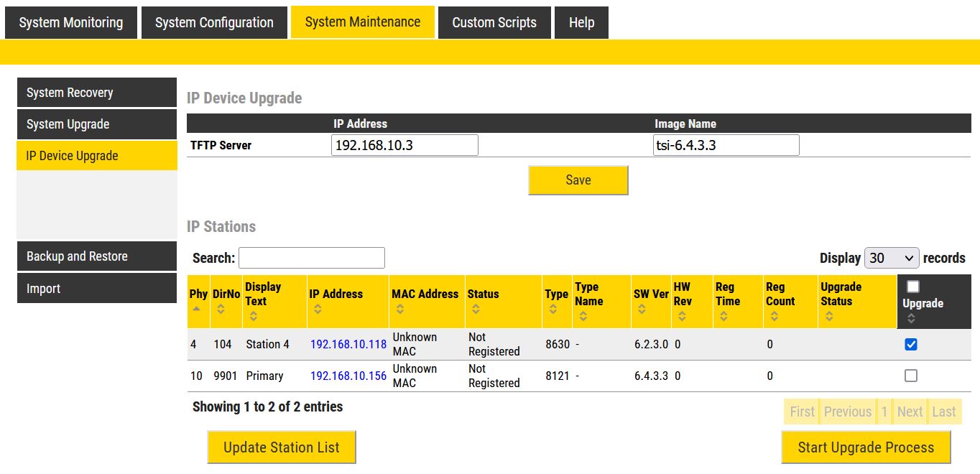Screen dimensions: 980x474
Task: Switch to Custom Scripts tab
Action: 494,22
